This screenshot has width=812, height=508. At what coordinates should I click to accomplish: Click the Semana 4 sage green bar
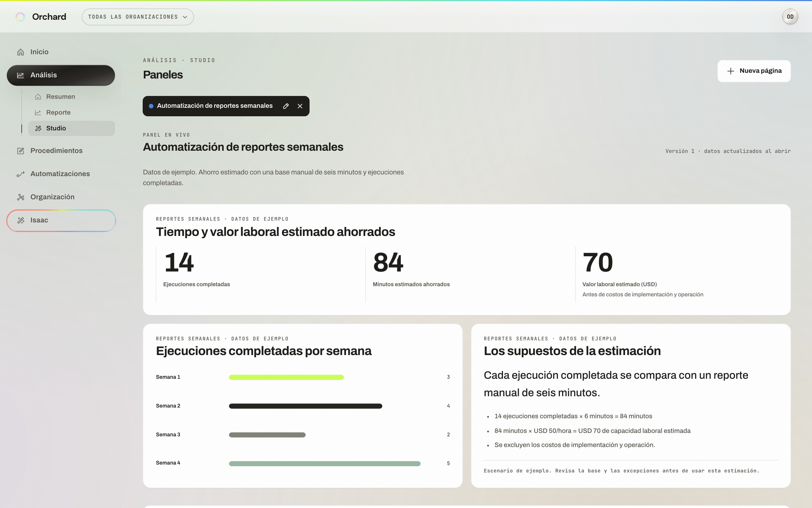point(325,464)
